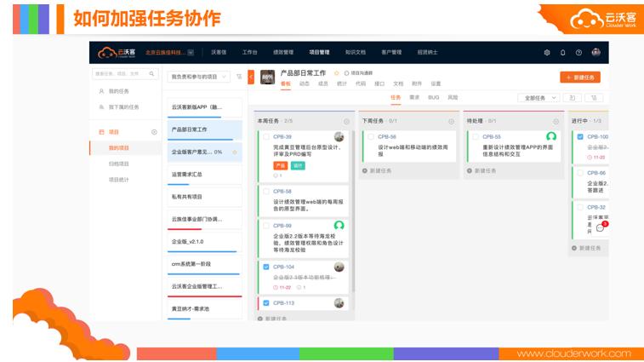Switch to the 成员 project tab
This screenshot has height=362, width=644.
(323, 83)
